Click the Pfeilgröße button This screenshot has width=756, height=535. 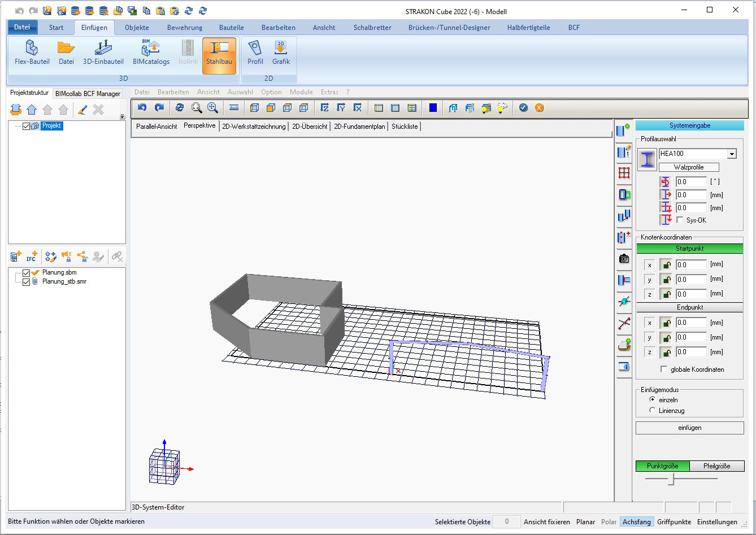[x=716, y=466]
